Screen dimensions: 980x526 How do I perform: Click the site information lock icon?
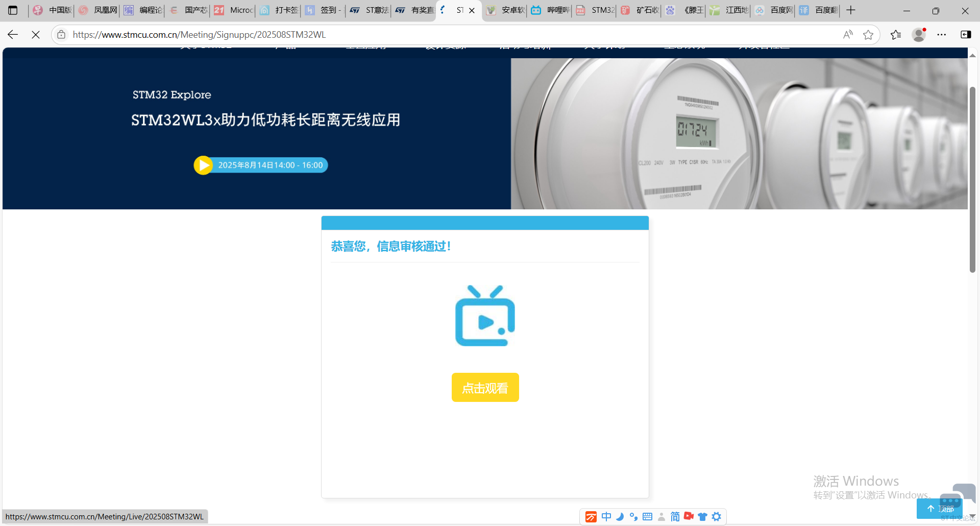click(61, 35)
